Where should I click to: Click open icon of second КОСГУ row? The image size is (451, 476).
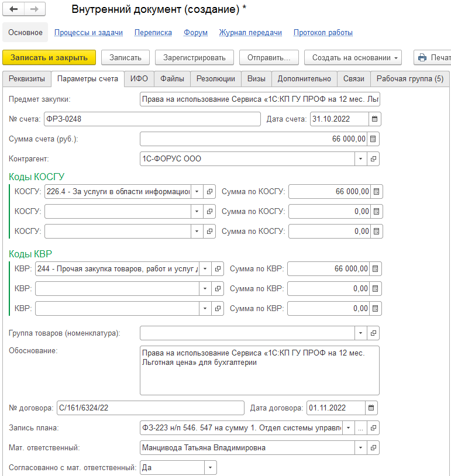coord(209,211)
